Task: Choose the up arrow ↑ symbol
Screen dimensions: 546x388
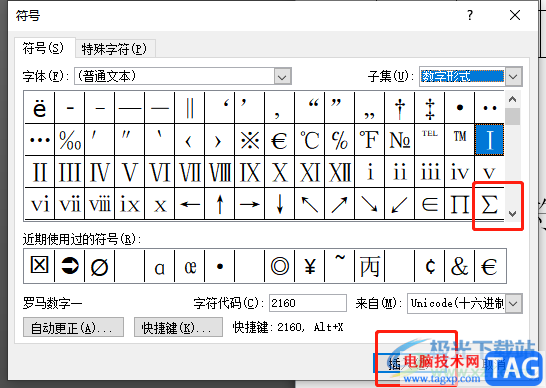Action: (x=220, y=204)
